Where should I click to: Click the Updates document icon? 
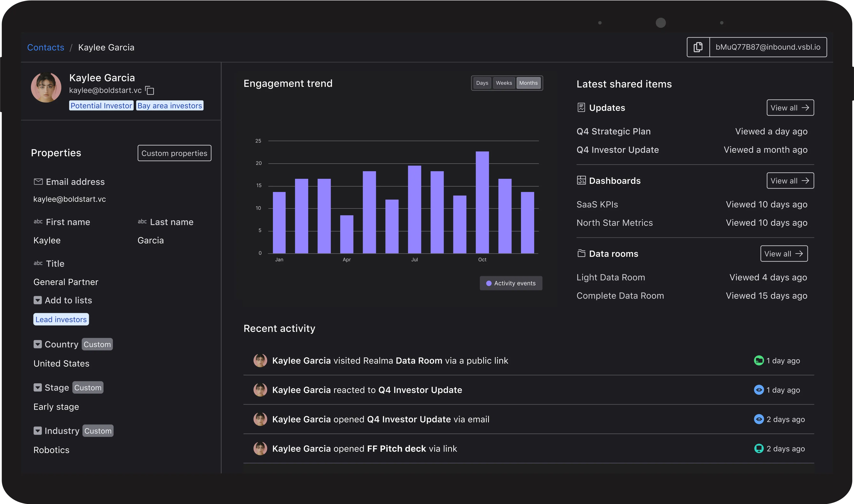click(x=581, y=108)
